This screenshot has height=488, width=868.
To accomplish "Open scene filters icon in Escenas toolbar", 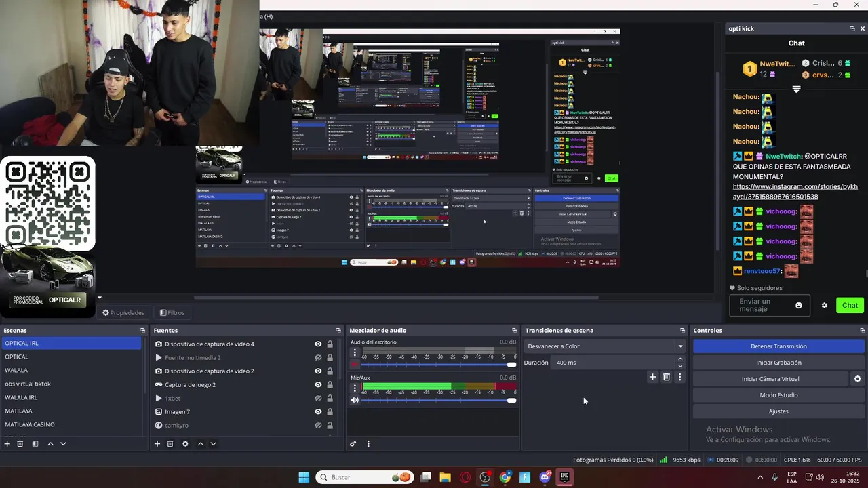I will 35,444.
